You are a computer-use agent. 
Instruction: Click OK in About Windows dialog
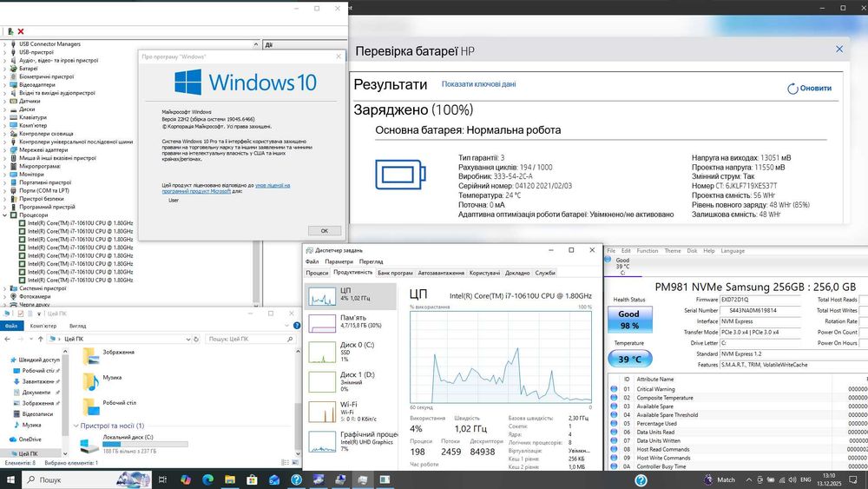pos(325,231)
